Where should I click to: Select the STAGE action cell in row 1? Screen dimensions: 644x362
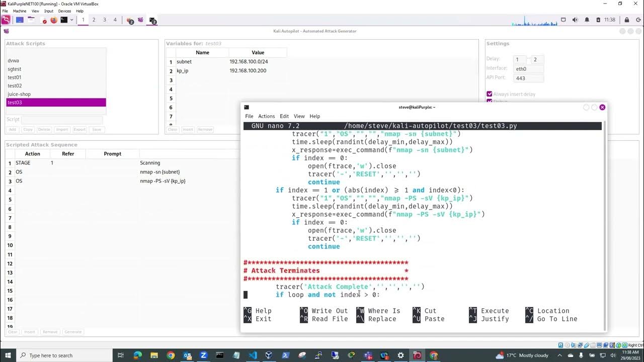(x=32, y=163)
